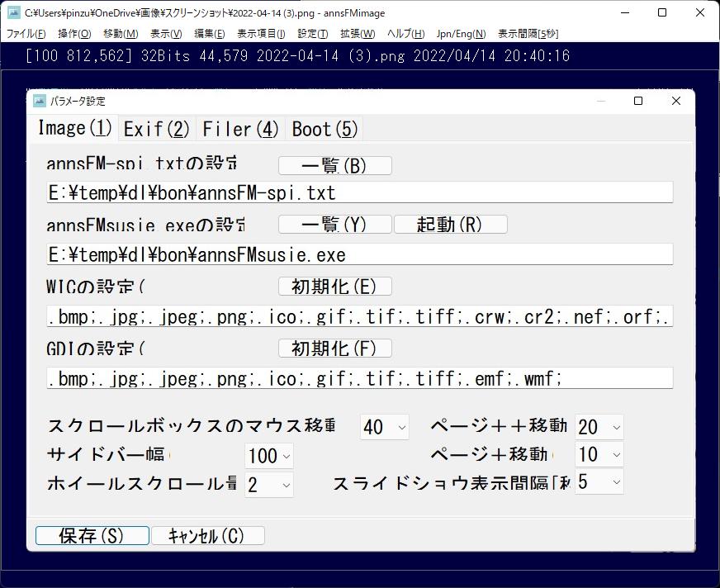This screenshot has width=720, height=588.
Task: Click the GDI extensions text field
Action: tap(359, 378)
